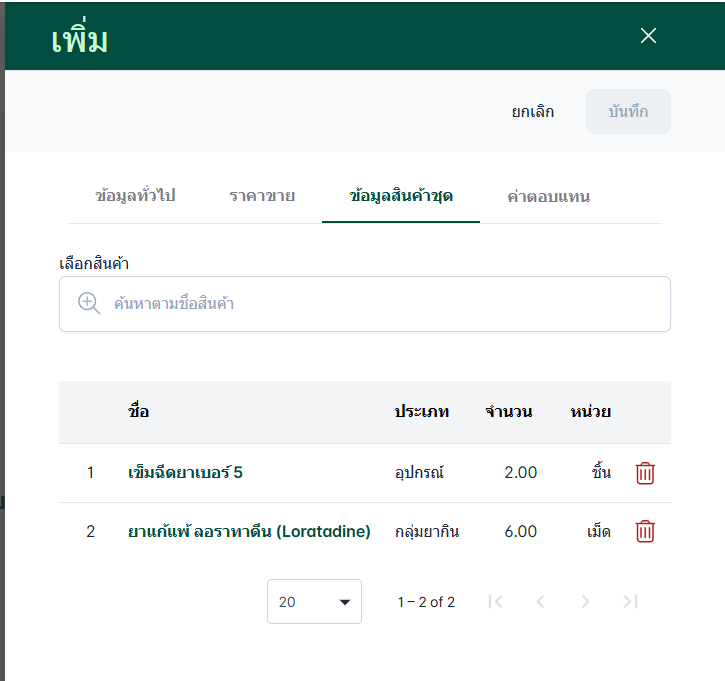This screenshot has width=725, height=681.
Task: Open the ราคาขาย tab
Action: pos(262,196)
